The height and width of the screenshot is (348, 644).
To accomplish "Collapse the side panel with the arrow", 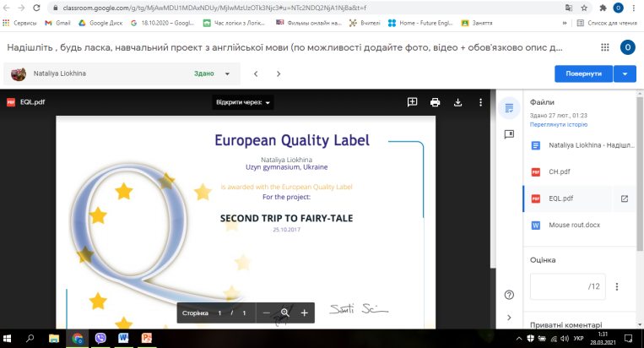I will coord(509,318).
